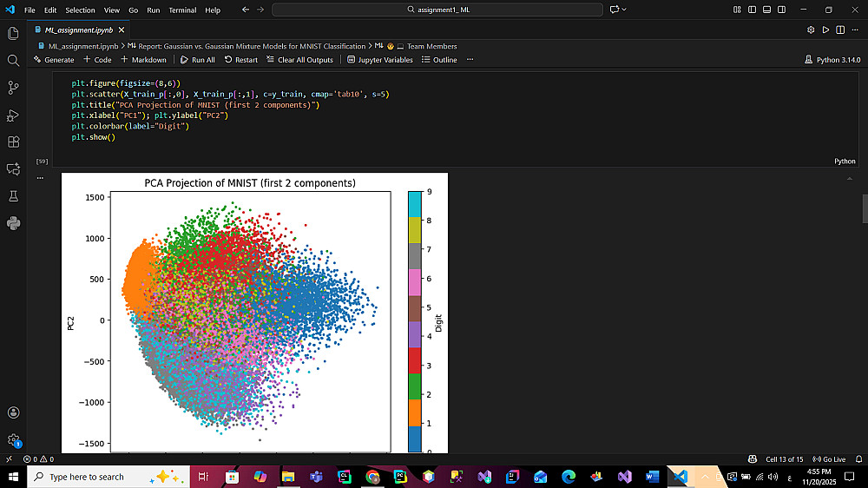Open the Extensions view

click(13, 142)
